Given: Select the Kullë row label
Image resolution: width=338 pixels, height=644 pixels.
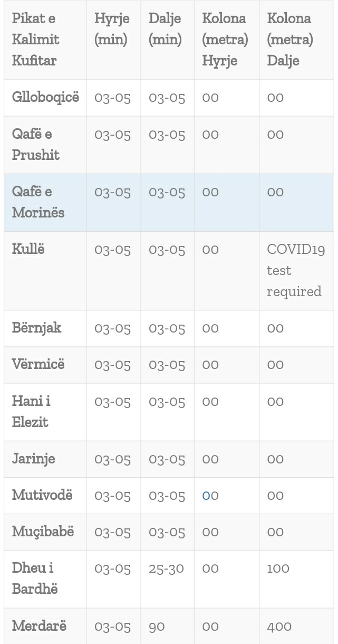Looking at the screenshot, I should [x=28, y=249].
